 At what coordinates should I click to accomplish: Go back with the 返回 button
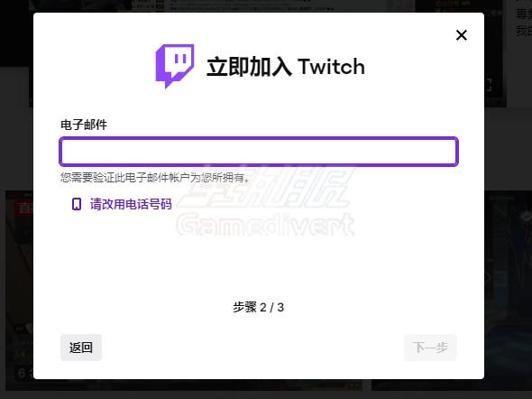pos(81,348)
